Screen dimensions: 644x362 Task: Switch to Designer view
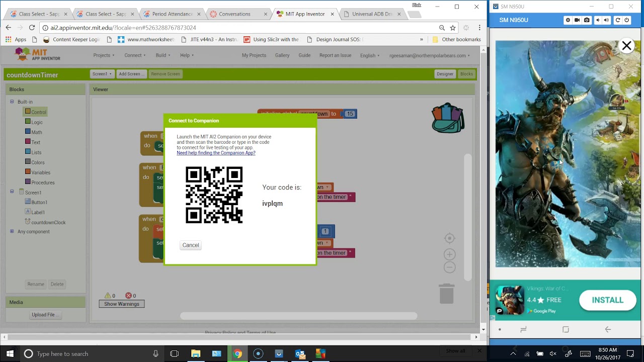tap(445, 74)
